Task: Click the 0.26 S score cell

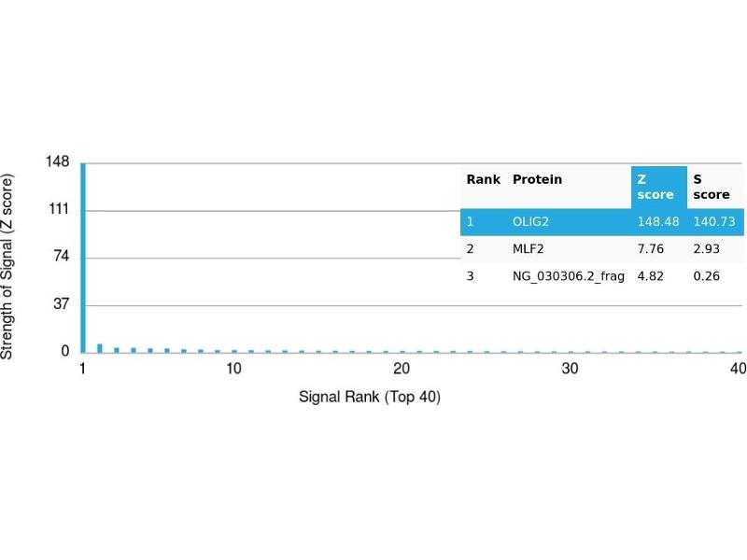Action: 705,275
